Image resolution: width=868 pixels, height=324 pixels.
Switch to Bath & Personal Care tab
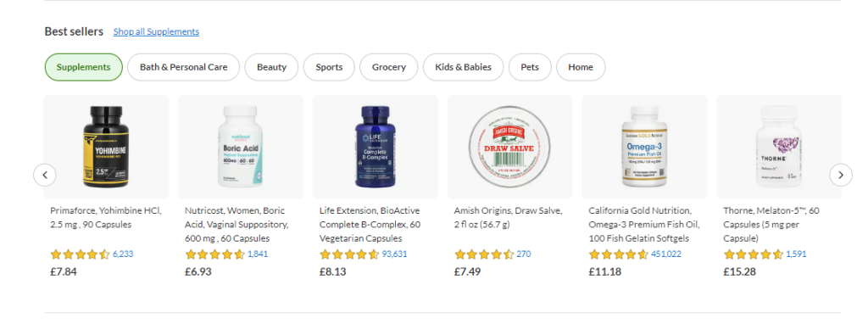pos(184,67)
